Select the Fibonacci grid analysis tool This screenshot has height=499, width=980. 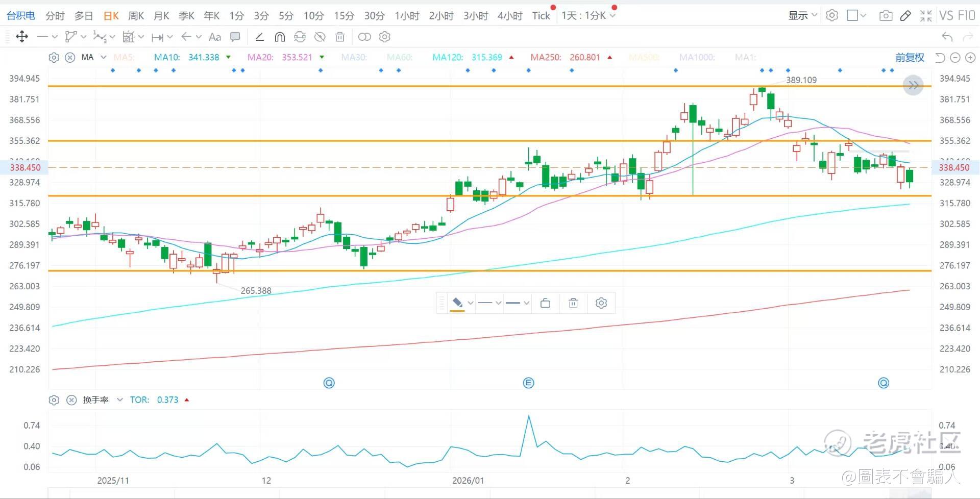pos(129,37)
